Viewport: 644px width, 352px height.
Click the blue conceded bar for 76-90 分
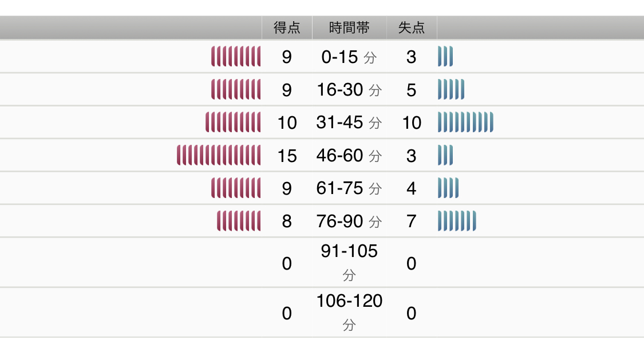(457, 221)
